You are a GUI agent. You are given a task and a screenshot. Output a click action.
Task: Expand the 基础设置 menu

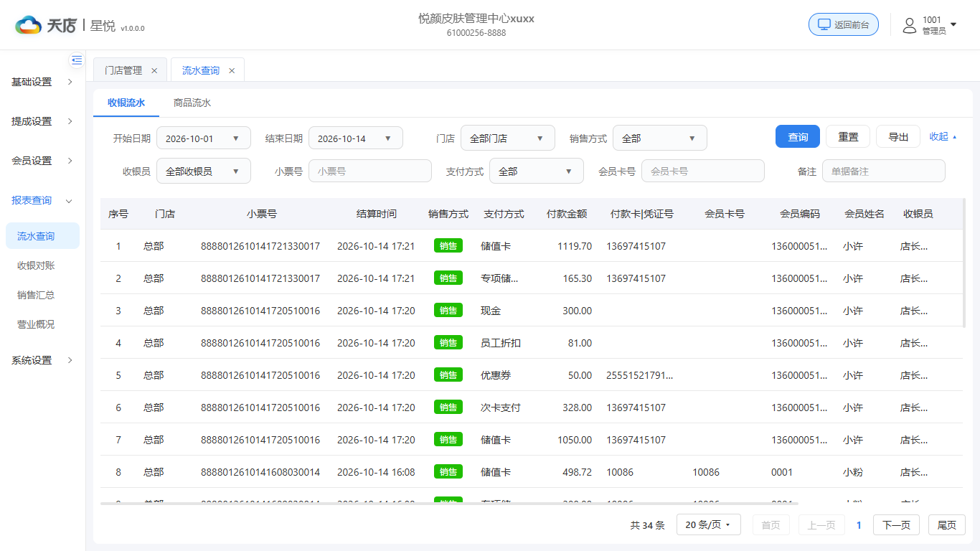click(x=43, y=82)
